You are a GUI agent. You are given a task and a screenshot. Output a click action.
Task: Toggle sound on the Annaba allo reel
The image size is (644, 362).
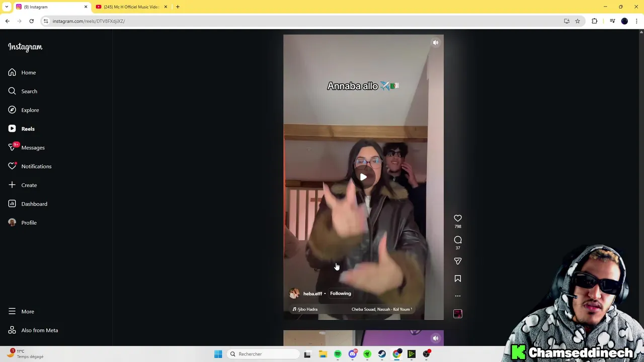pos(436,43)
